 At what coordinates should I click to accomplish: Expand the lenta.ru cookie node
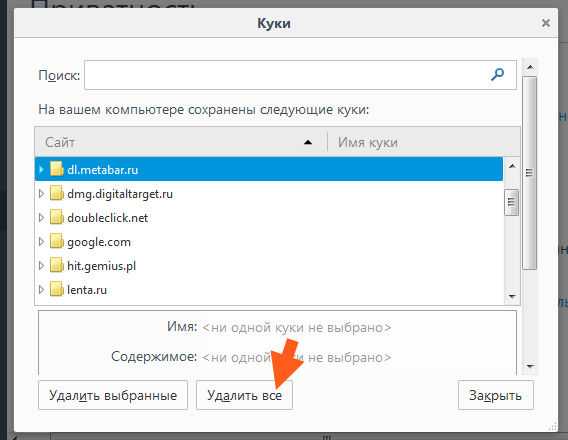(x=41, y=290)
